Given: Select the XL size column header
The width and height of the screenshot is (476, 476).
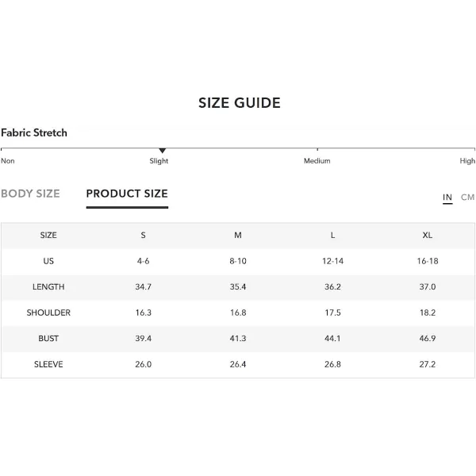Looking at the screenshot, I should [x=428, y=236].
